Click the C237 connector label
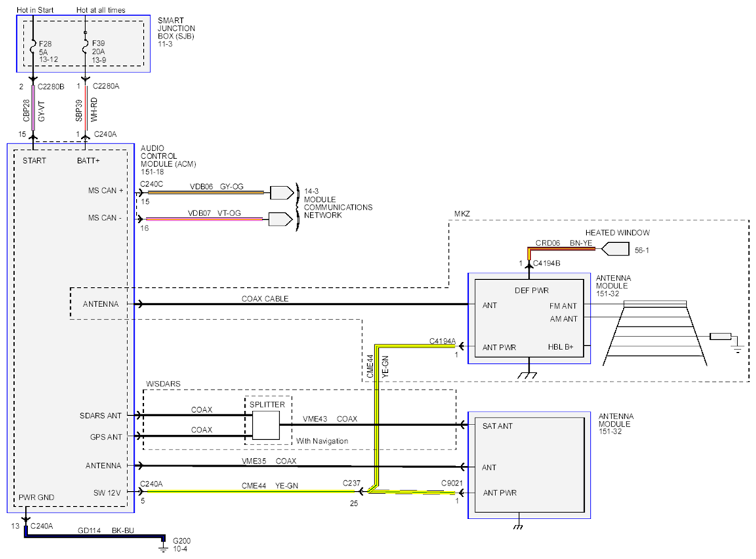 click(x=352, y=483)
